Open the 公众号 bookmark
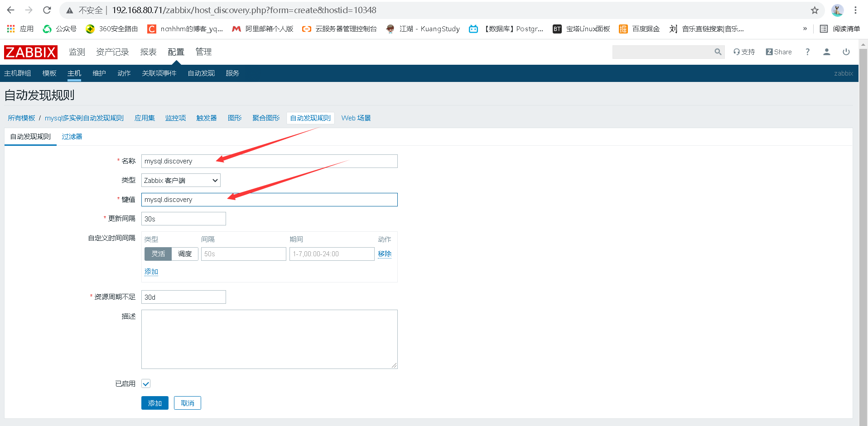868x426 pixels. 60,29
